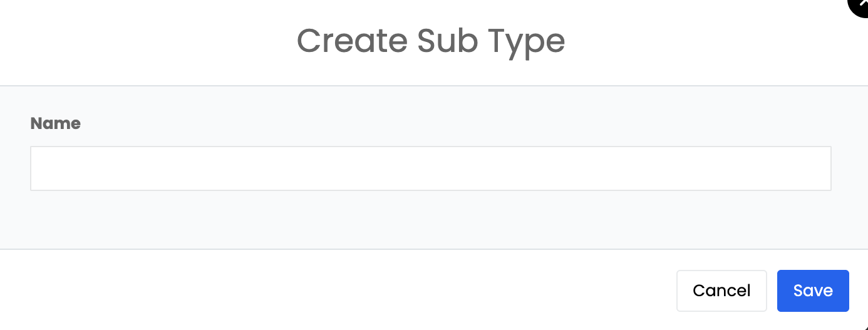Click into the Name text field
The image size is (868, 330).
click(430, 168)
